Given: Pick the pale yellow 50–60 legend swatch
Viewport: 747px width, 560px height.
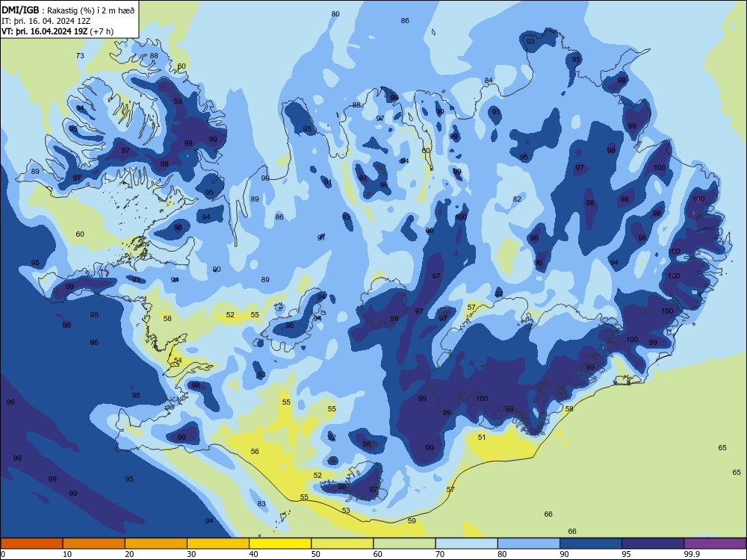Looking at the screenshot, I should [342, 544].
